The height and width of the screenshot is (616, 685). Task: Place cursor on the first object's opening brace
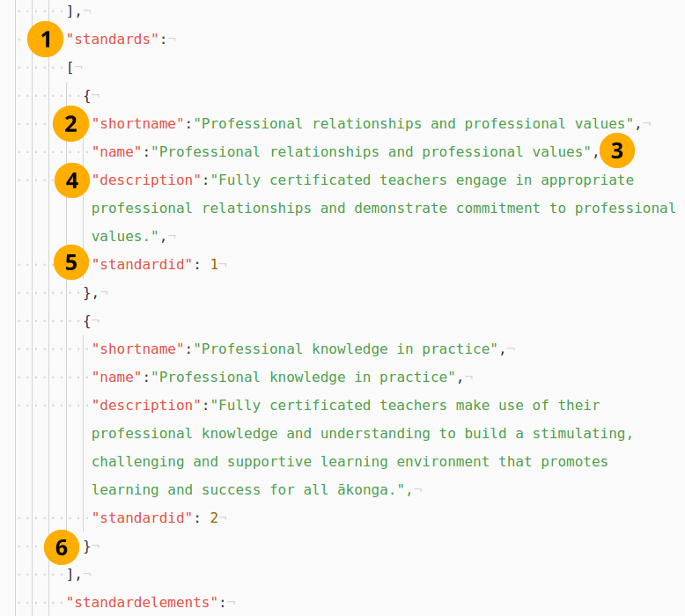[x=87, y=96]
